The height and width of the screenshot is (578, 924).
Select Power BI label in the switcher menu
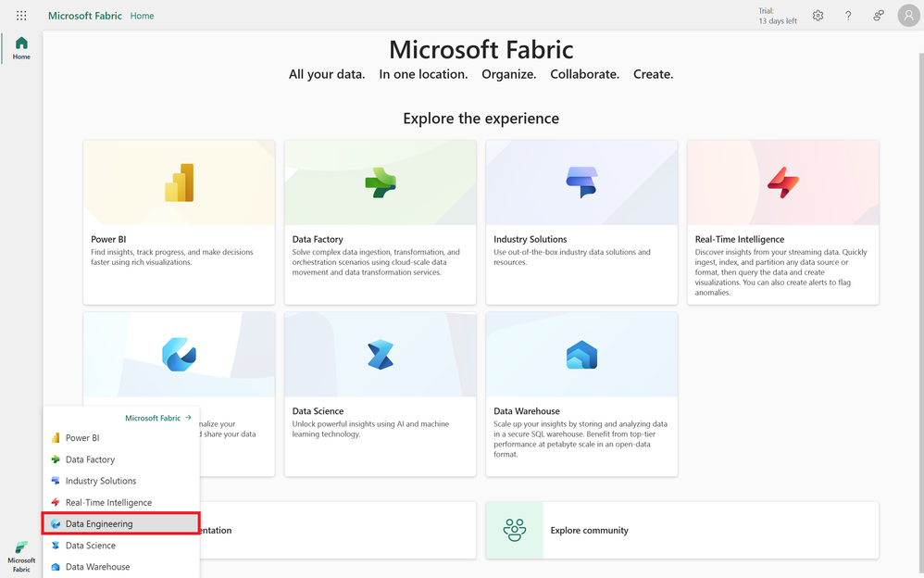pos(82,437)
